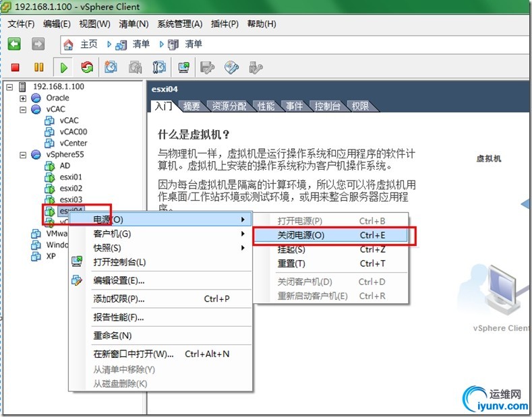Switch to the 事件 tab

294,106
